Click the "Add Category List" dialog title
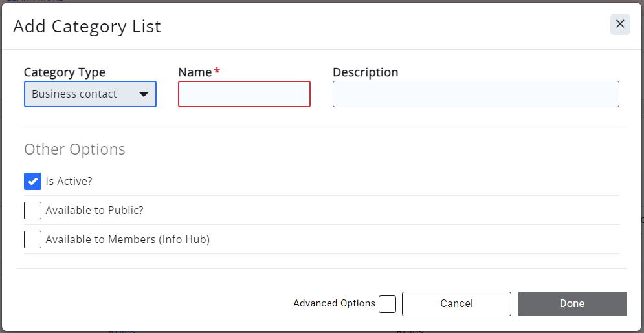Screen dimensions: 644x333 point(87,27)
